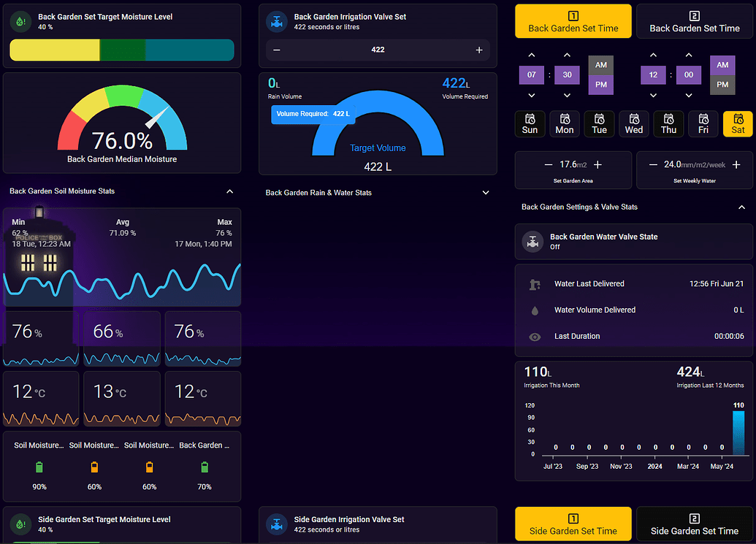The height and width of the screenshot is (544, 756).
Task: Collapse the Back Garden Soil Moisture Stats section
Action: pyautogui.click(x=229, y=191)
